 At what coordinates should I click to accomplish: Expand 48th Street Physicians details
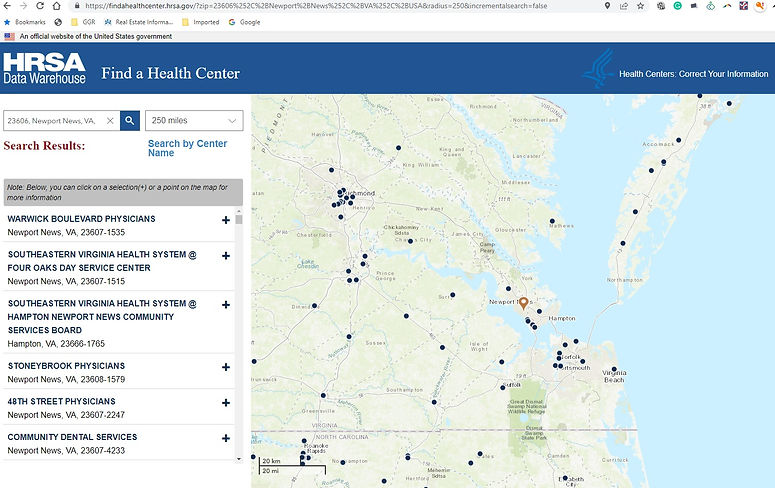[226, 402]
